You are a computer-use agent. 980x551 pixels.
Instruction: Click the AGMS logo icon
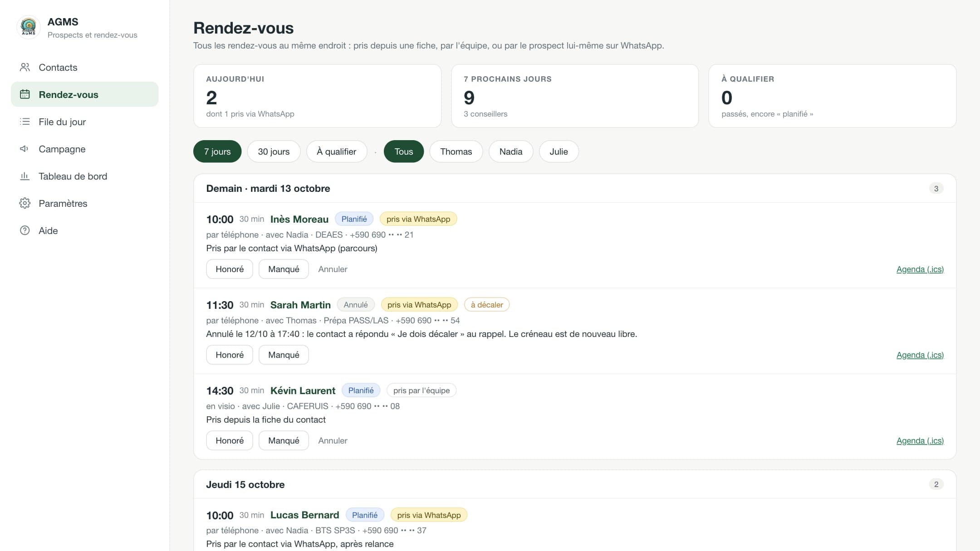[29, 27]
